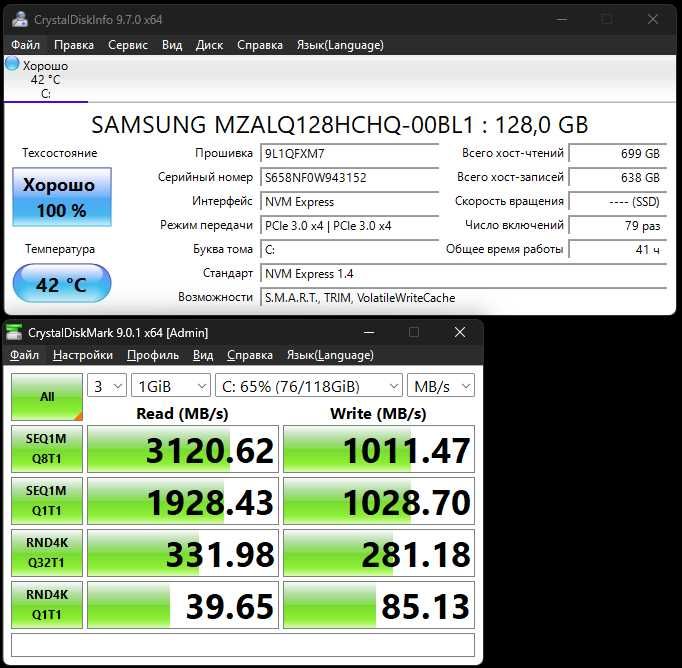Open Язык(Language) menu in CrystalDiskMark
682x668 pixels.
330,355
